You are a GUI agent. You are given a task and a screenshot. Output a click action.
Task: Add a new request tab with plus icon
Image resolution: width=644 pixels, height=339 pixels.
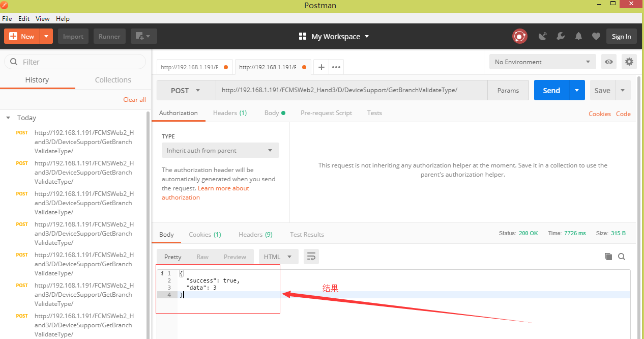click(321, 67)
